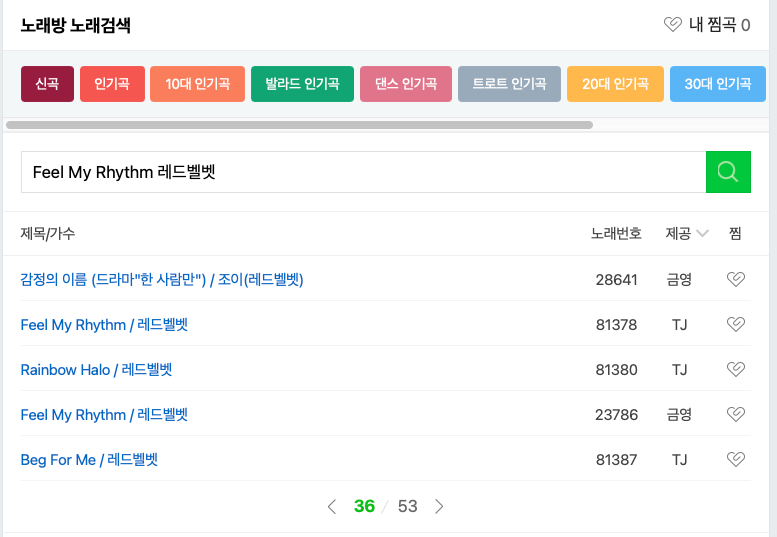This screenshot has width=777, height=537.
Task: Open 감정의 이름 / 조이(레드벨벳) link
Action: (x=162, y=279)
